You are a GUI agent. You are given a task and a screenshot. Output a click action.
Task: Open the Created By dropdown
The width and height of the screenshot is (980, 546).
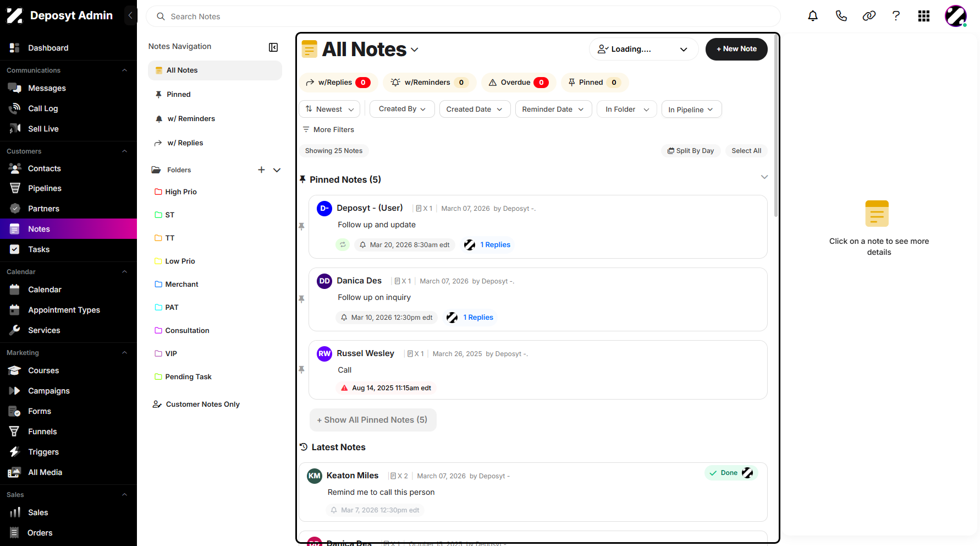click(x=402, y=109)
